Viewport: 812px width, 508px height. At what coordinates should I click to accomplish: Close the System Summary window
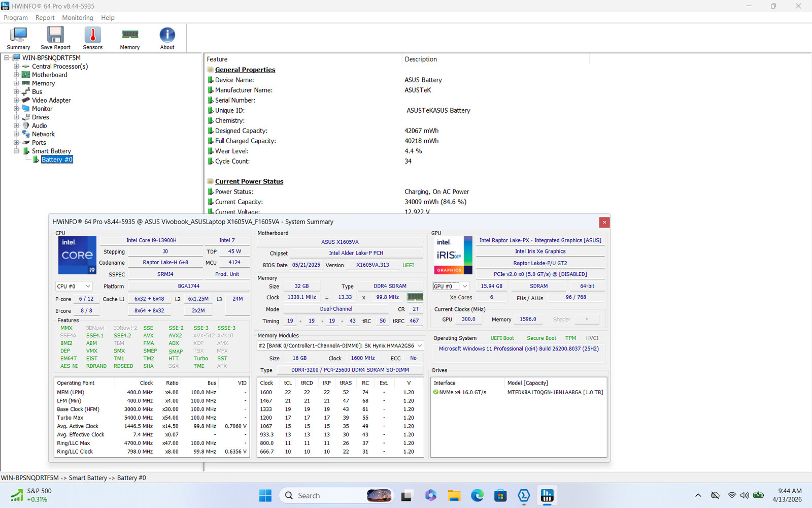(x=604, y=222)
